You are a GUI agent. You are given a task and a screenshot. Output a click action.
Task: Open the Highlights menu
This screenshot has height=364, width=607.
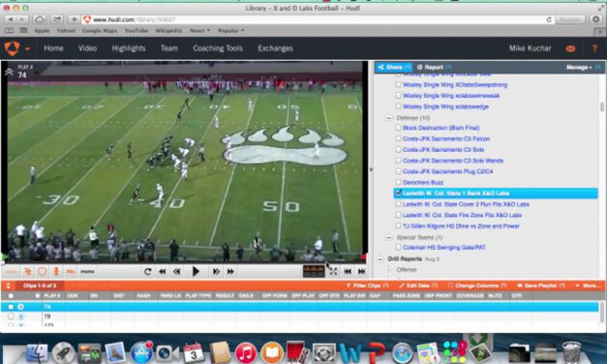point(129,48)
